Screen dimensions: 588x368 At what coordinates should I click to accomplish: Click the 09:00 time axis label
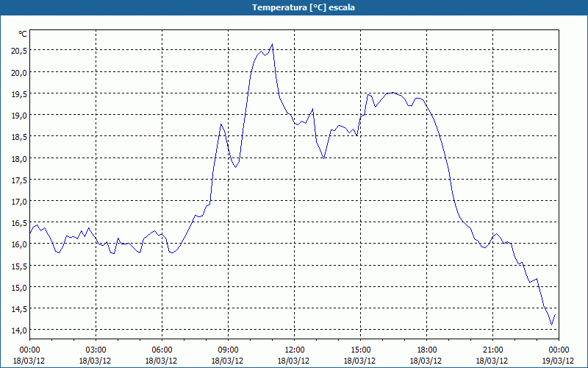point(228,350)
